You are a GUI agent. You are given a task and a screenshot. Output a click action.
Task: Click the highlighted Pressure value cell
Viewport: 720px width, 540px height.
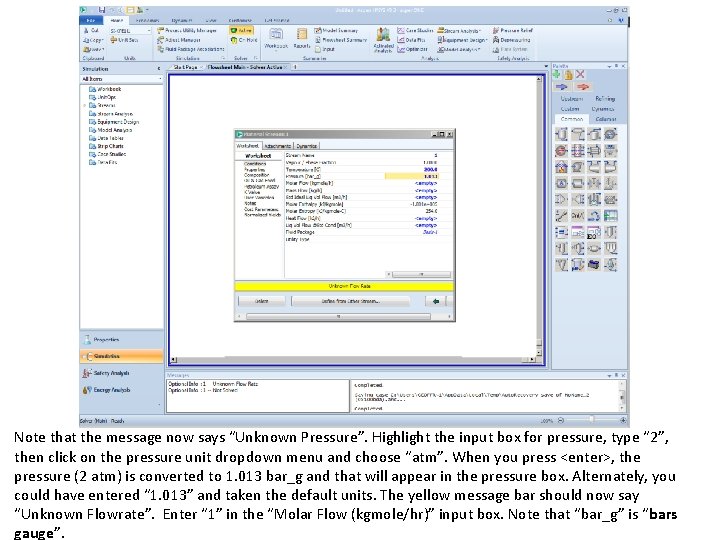coord(411,176)
